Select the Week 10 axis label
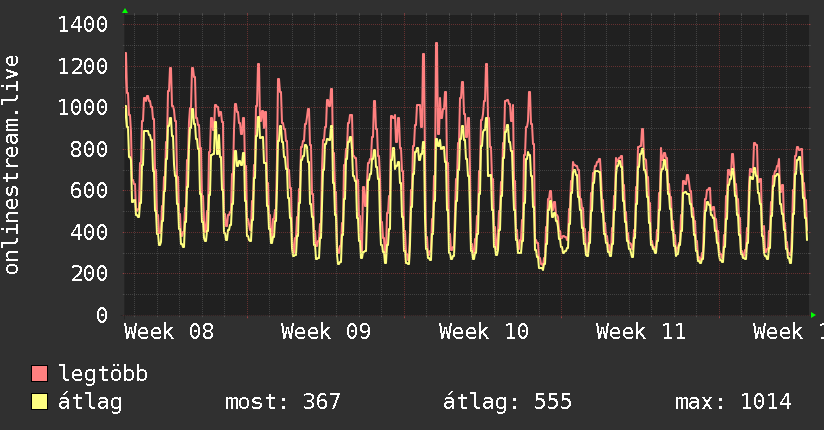Viewport: 824px width, 430px height. [483, 332]
